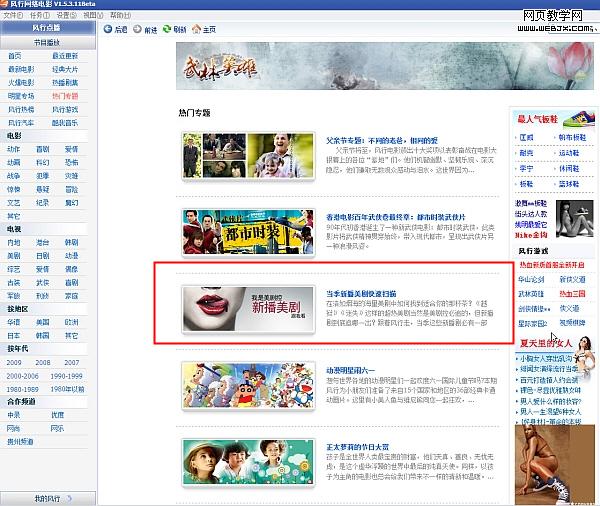This screenshot has height=506, width=600.
Task: Open the 帮助 menu
Action: (x=118, y=16)
